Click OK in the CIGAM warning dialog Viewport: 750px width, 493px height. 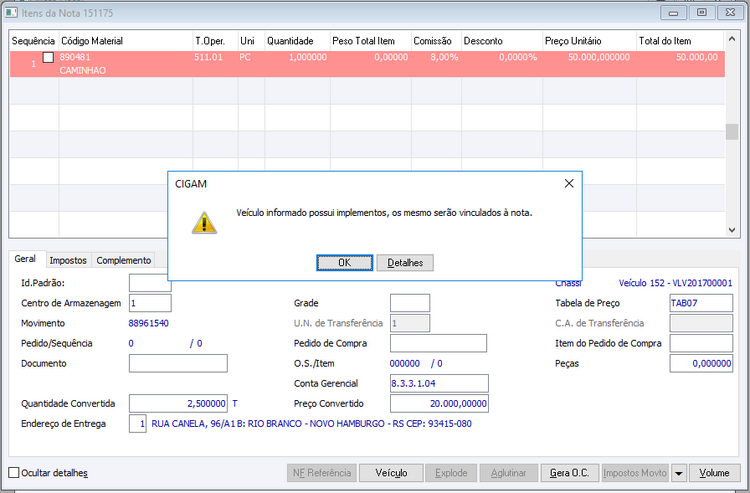(x=344, y=263)
